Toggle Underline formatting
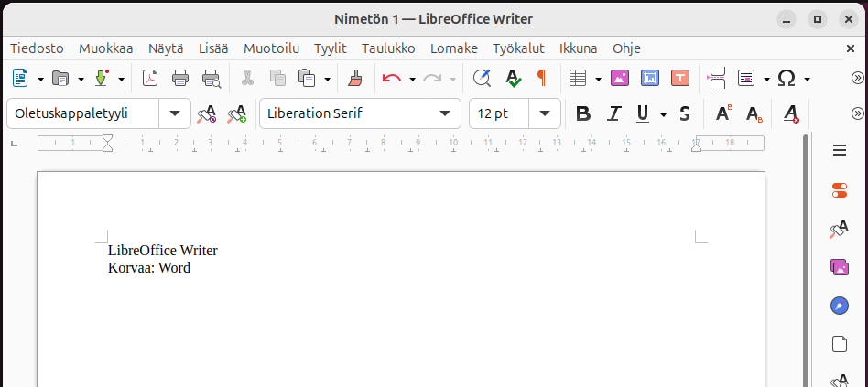868x387 pixels. pyautogui.click(x=643, y=113)
